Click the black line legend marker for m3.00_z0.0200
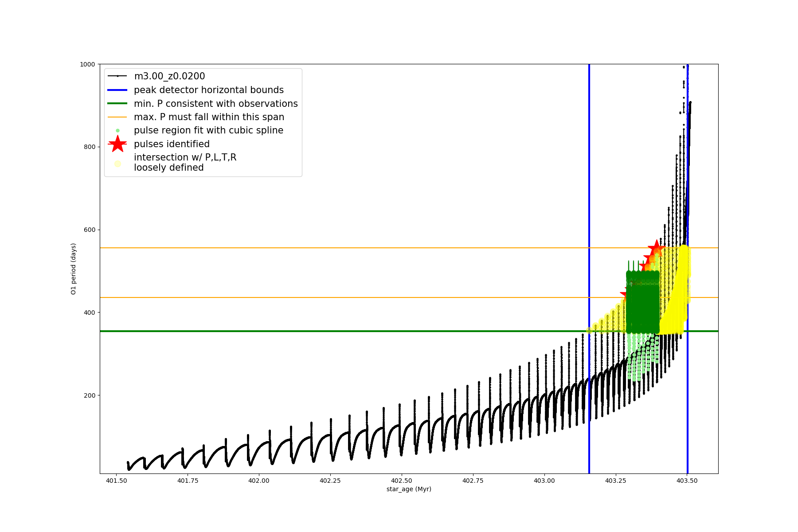798x532 pixels. [x=117, y=76]
